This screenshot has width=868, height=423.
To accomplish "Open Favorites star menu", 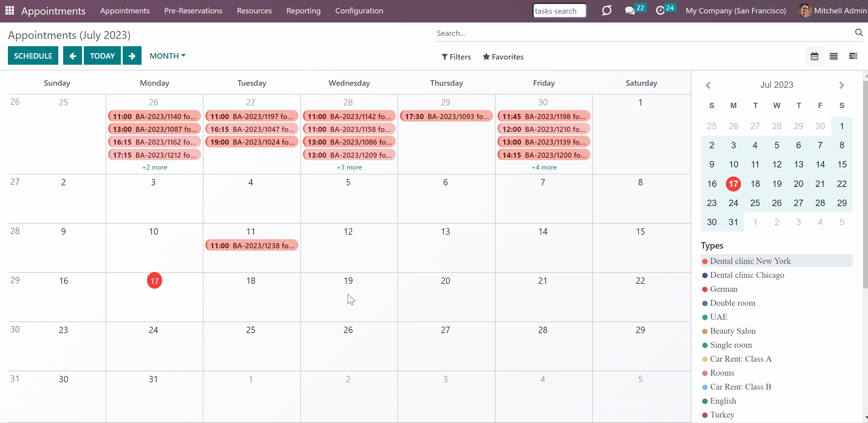I will tap(503, 57).
